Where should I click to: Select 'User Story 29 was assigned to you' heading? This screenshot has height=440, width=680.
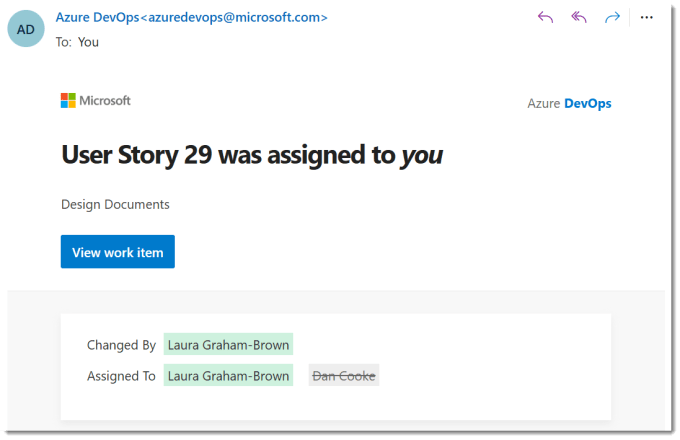click(x=252, y=155)
